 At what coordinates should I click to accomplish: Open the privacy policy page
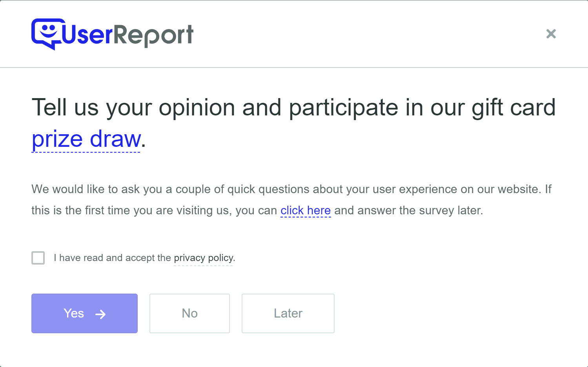203,258
